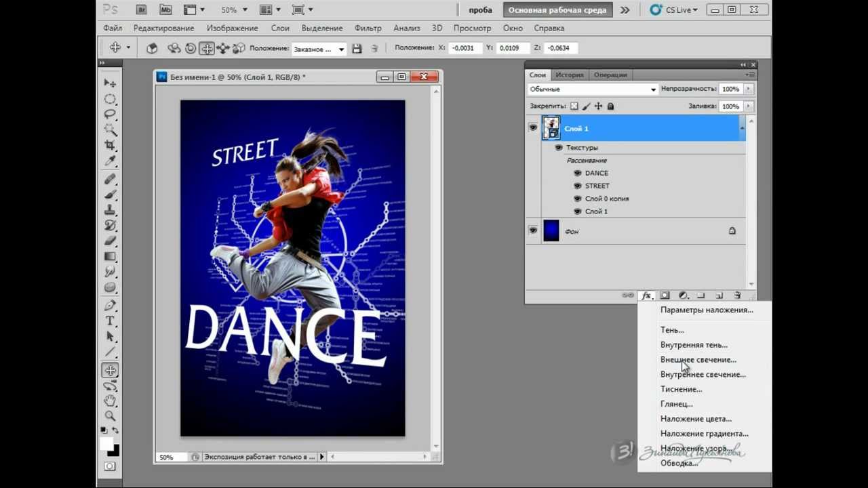Select the Gradient tool
This screenshot has width=868, height=488.
(110, 257)
